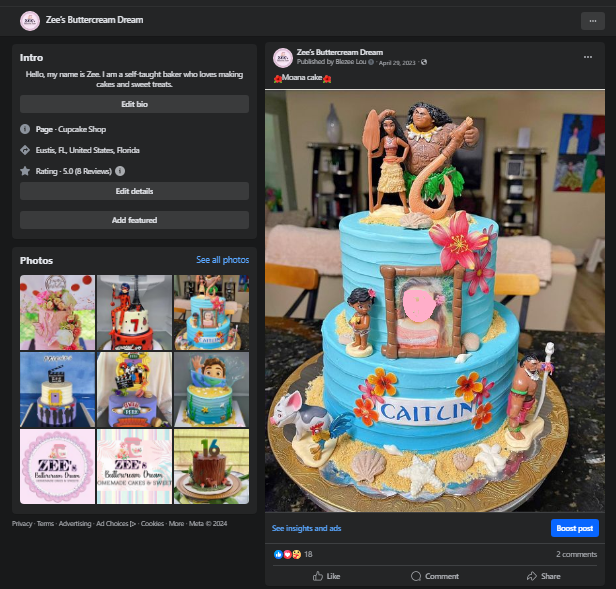Click the Edit bio button
Viewport: 616px width, 589px height.
point(134,104)
